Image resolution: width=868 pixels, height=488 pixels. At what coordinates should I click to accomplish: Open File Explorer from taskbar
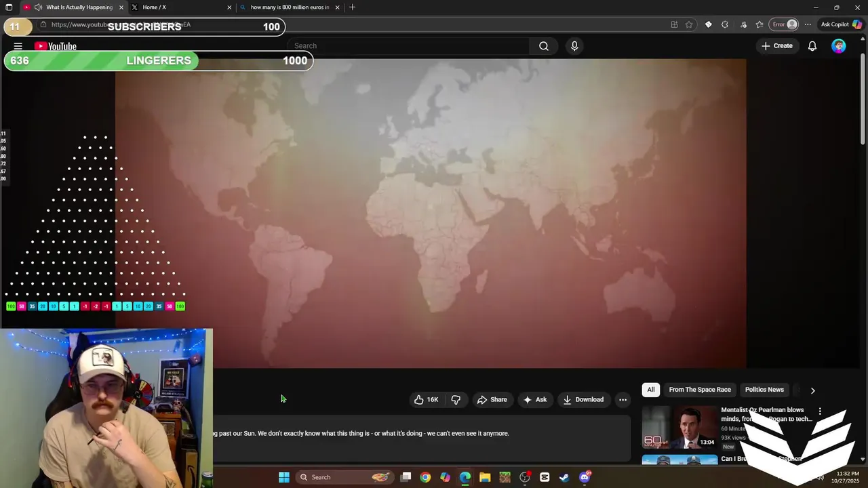tap(485, 477)
